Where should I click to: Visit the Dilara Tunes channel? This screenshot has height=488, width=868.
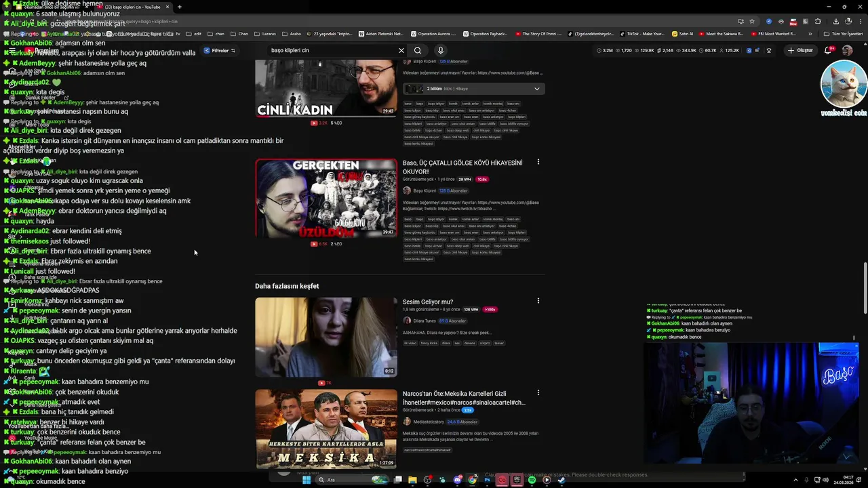[x=424, y=321]
